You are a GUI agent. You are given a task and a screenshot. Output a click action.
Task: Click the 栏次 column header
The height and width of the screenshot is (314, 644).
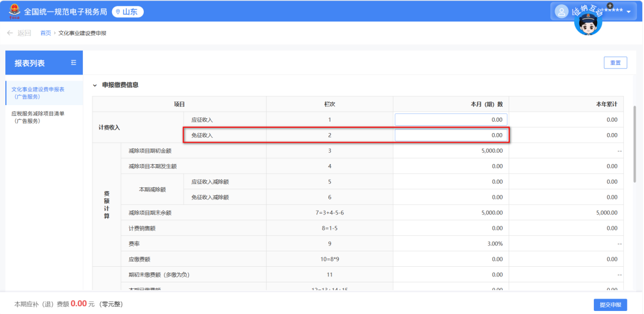coord(329,104)
